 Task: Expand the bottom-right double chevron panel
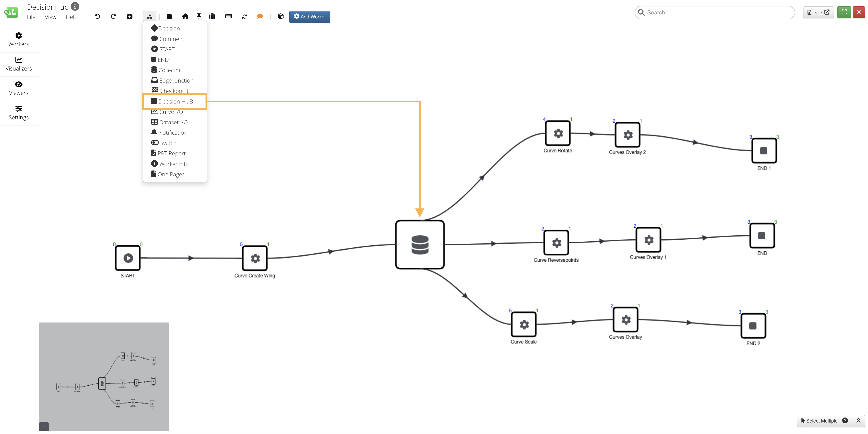[858, 421]
